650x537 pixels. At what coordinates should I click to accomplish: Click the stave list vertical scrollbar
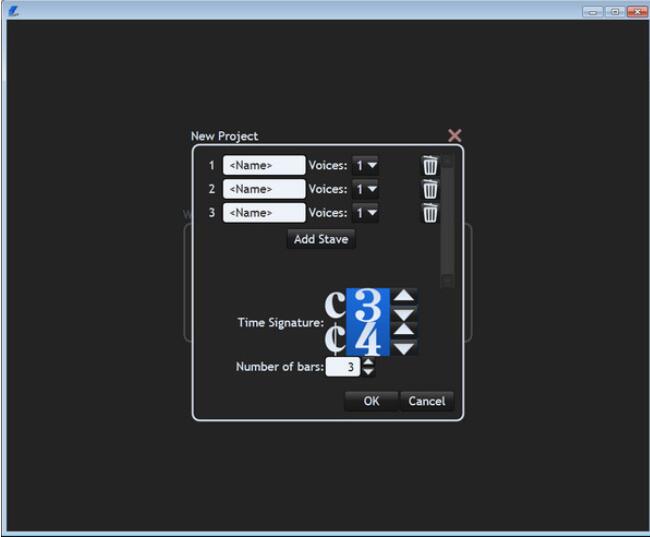click(x=447, y=220)
